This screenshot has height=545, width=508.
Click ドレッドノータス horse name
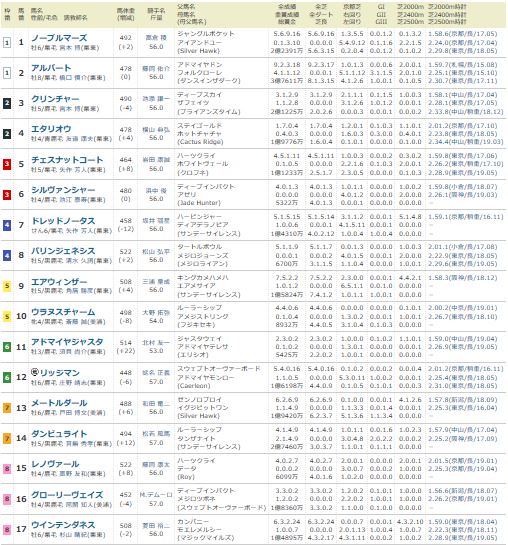click(x=63, y=221)
